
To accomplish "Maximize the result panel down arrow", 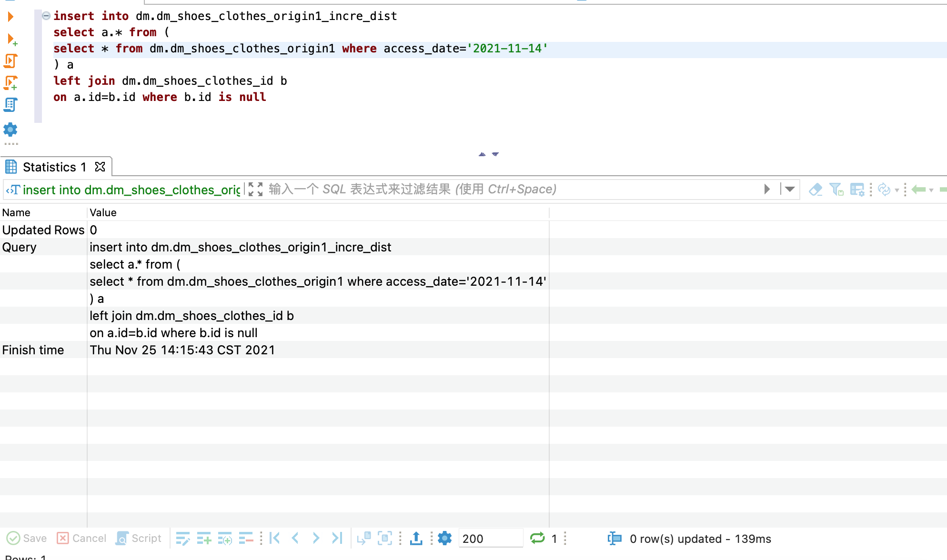I will point(495,154).
